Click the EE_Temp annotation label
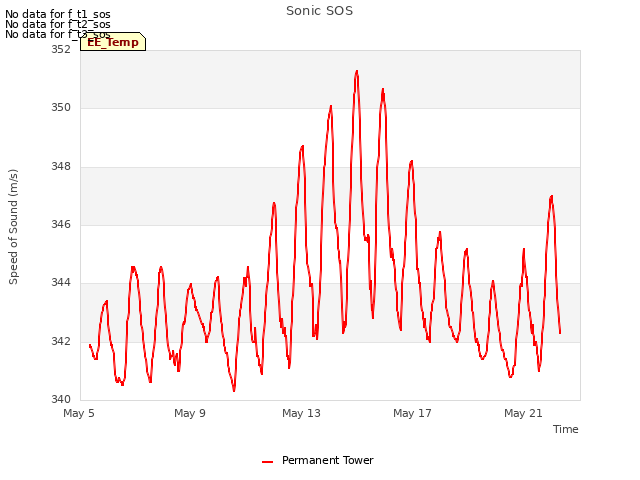The width and height of the screenshot is (640, 480). pos(113,42)
